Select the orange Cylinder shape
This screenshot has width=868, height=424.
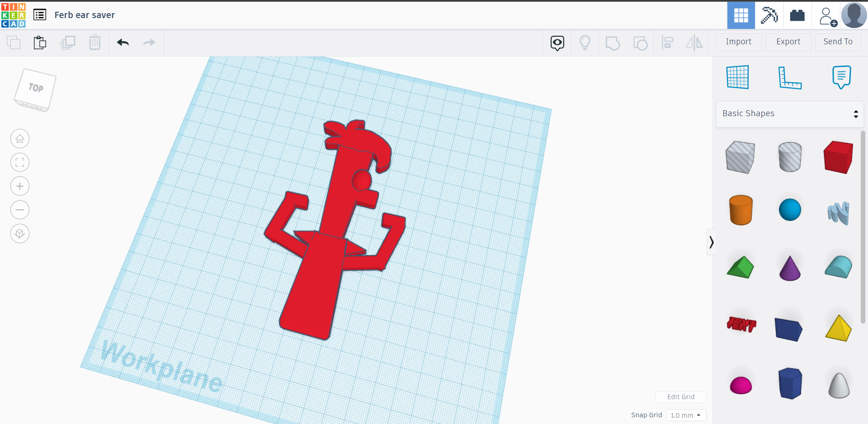coord(741,210)
